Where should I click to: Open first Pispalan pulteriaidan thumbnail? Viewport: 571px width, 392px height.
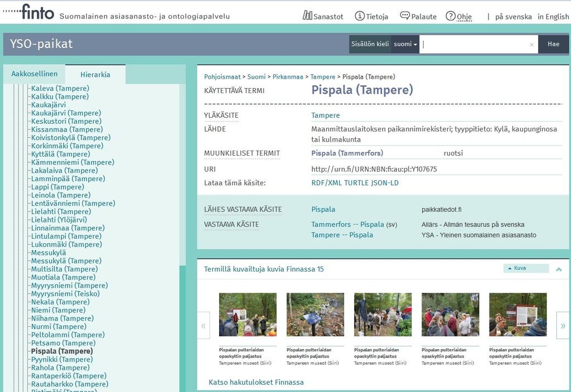point(248,314)
